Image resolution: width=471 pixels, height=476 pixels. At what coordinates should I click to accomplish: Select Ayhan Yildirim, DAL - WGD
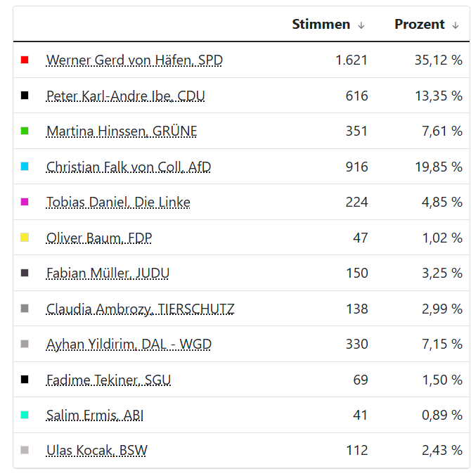129,345
